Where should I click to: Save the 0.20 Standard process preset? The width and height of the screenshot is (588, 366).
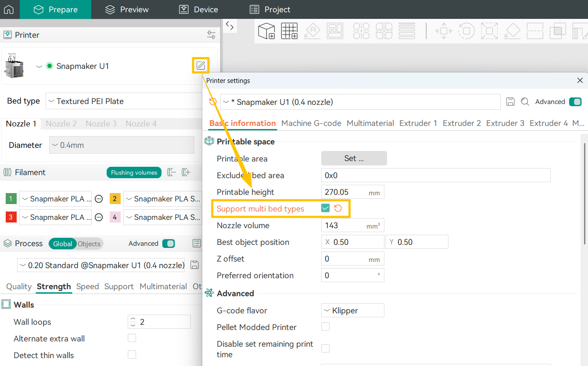[195, 265]
